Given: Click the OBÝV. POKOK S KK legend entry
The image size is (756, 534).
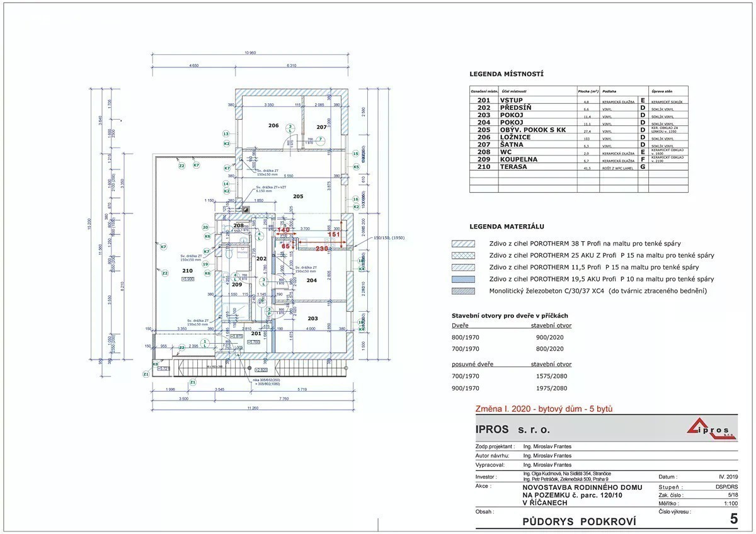Looking at the screenshot, I should 532,130.
